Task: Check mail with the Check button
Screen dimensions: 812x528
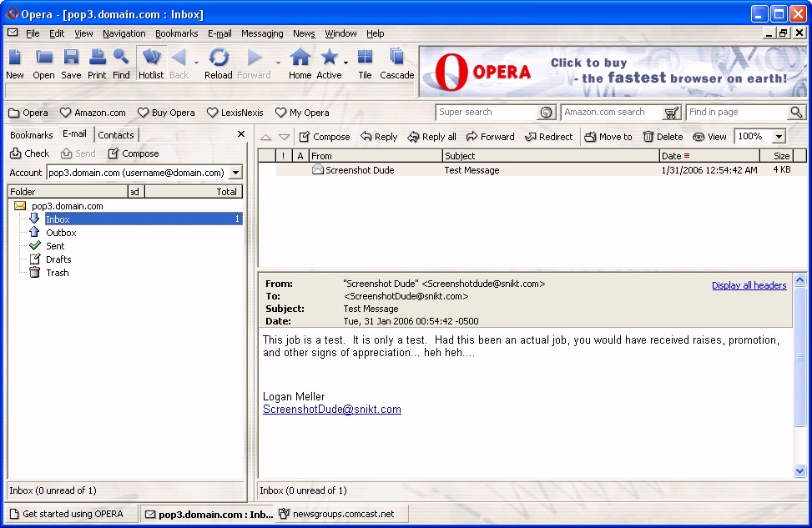Action: pos(30,153)
